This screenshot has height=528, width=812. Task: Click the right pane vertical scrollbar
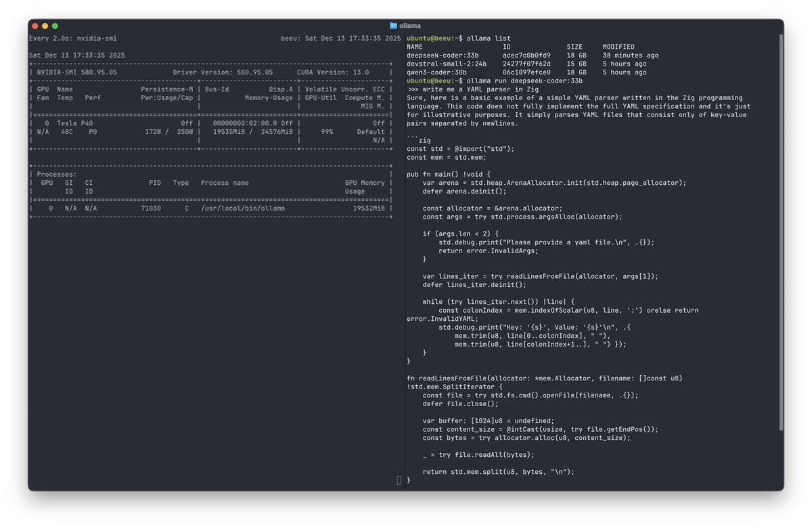pos(780,234)
